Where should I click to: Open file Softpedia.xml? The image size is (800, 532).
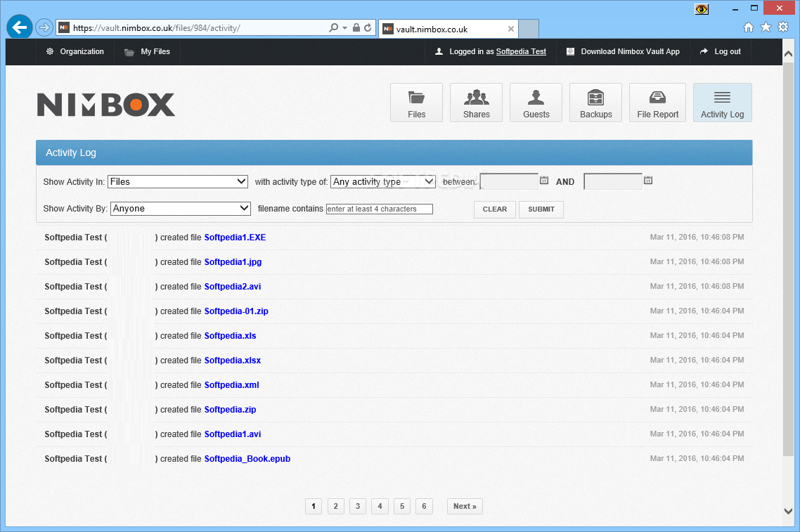click(x=231, y=385)
